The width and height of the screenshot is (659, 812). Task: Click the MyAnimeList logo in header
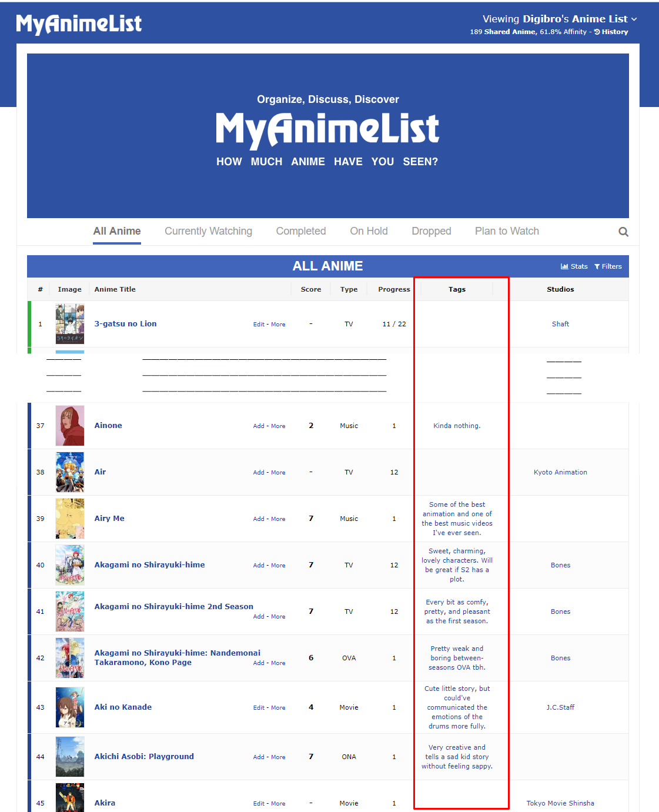pyautogui.click(x=79, y=24)
